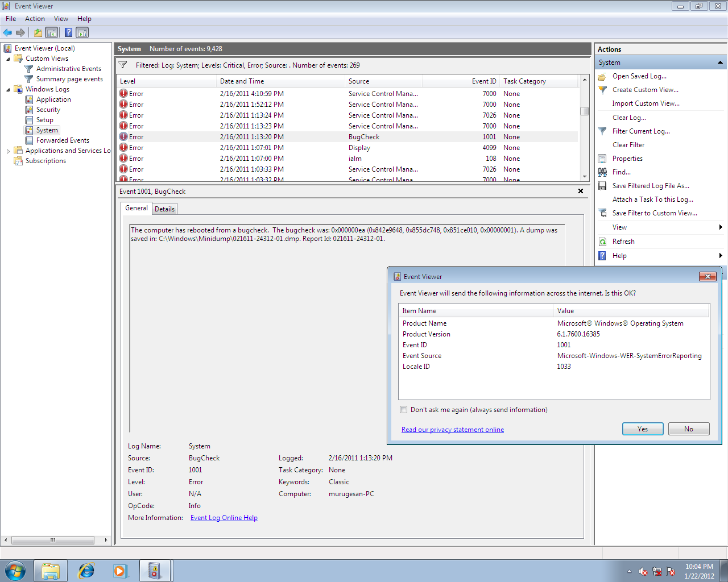Collapse the Windows Logs tree node
Viewport: 728px width, 582px height.
(8, 89)
